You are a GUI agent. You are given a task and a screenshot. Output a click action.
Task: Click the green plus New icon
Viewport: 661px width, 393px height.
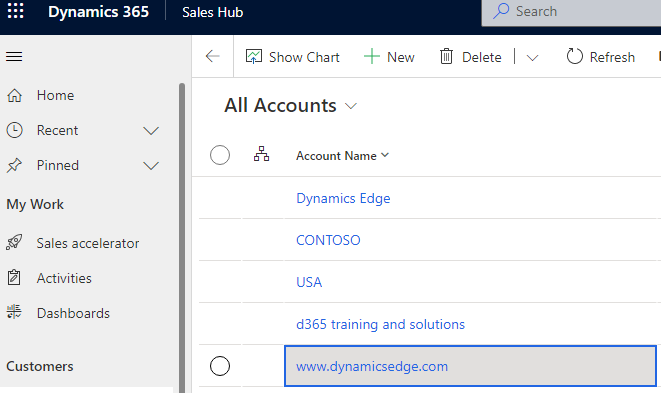[372, 57]
